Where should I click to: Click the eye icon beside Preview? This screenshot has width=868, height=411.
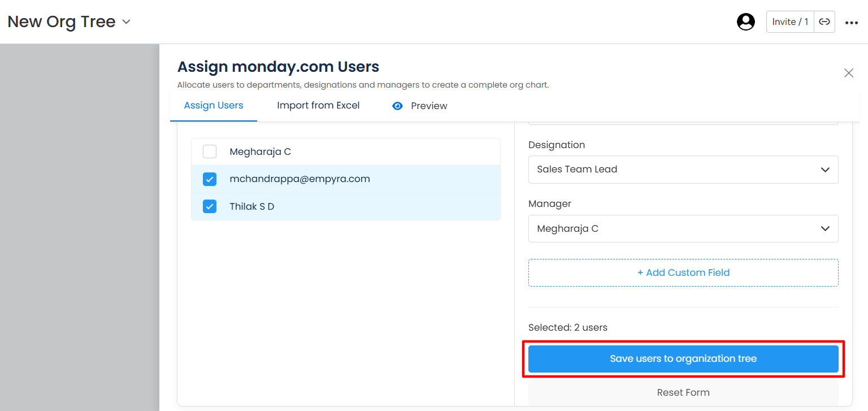point(397,106)
